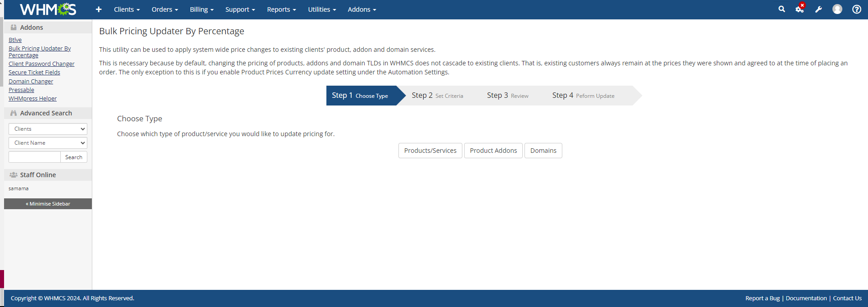This screenshot has width=868, height=307.
Task: Open the user account avatar icon
Action: [x=837, y=9]
